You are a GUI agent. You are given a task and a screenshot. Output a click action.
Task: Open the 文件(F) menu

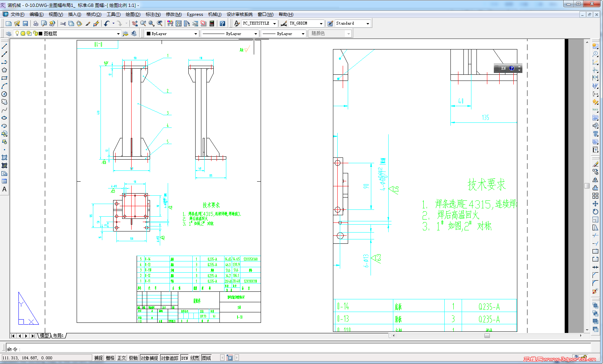[x=17, y=14]
